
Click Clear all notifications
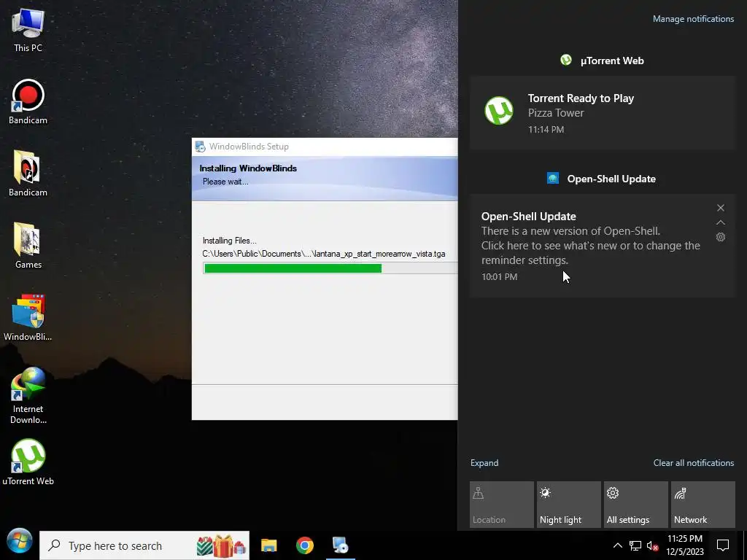coord(694,463)
